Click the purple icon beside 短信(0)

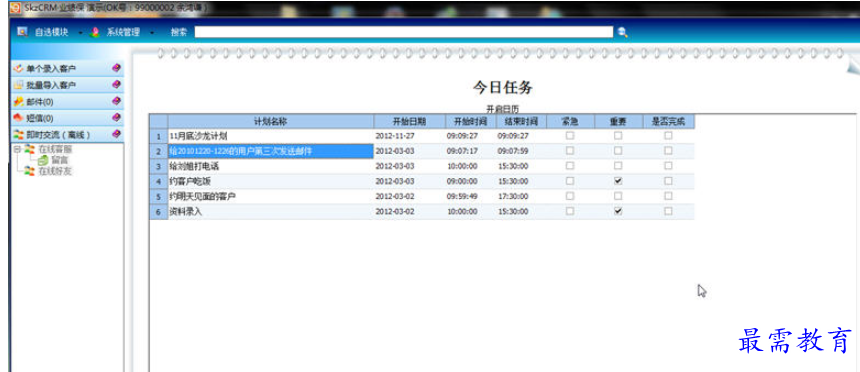tap(116, 118)
